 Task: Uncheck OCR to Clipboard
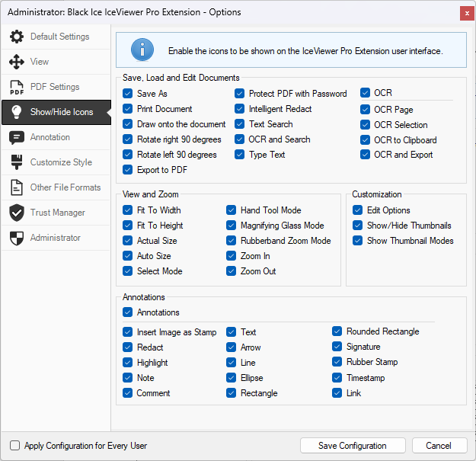point(366,139)
